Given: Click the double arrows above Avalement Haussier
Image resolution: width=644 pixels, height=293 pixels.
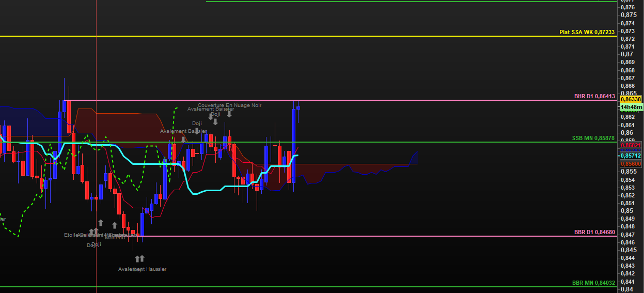Looking at the screenshot, I should (139, 258).
